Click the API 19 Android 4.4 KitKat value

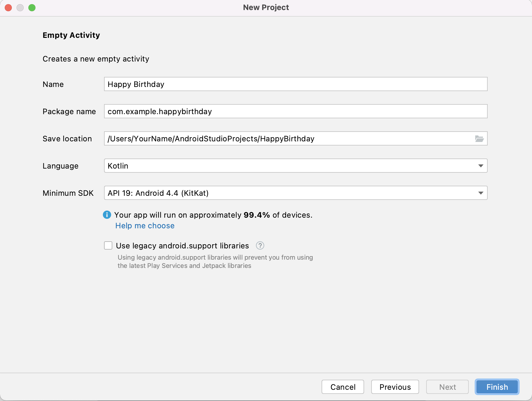(x=158, y=193)
